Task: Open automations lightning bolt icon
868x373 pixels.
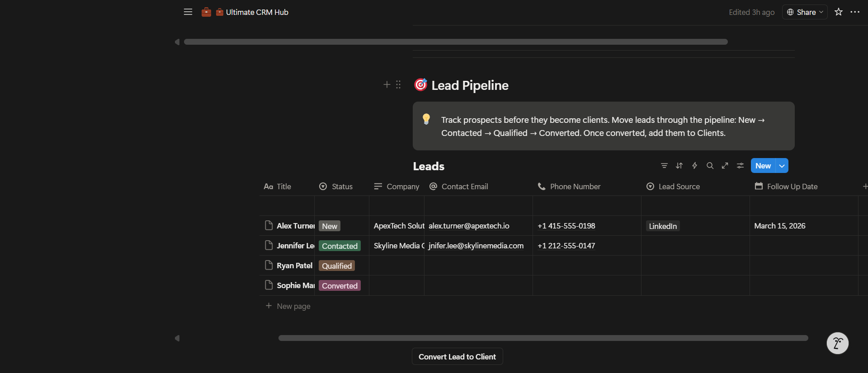Action: point(694,166)
